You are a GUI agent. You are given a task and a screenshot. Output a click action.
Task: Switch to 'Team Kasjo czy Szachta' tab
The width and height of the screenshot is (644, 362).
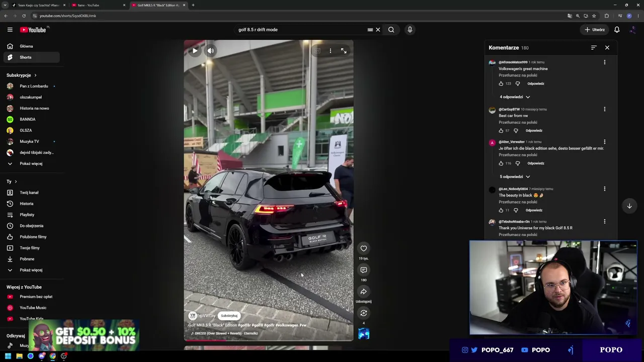click(x=38, y=5)
